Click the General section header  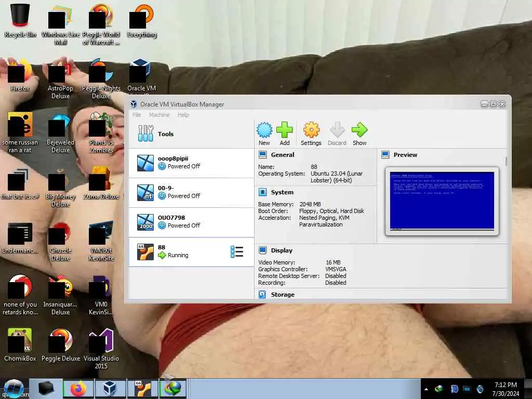pyautogui.click(x=282, y=155)
